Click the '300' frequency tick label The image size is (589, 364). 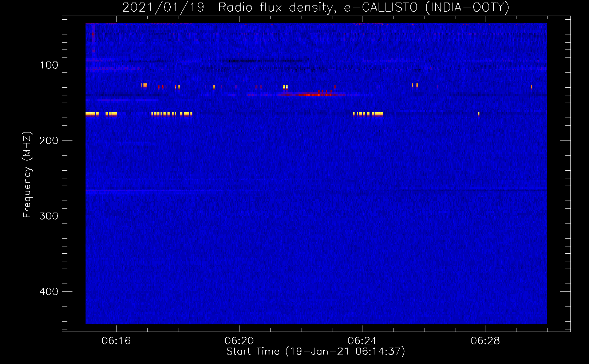[49, 216]
